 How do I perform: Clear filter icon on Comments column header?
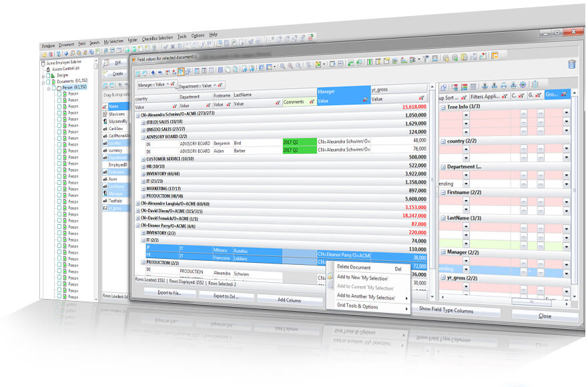pyautogui.click(x=311, y=101)
